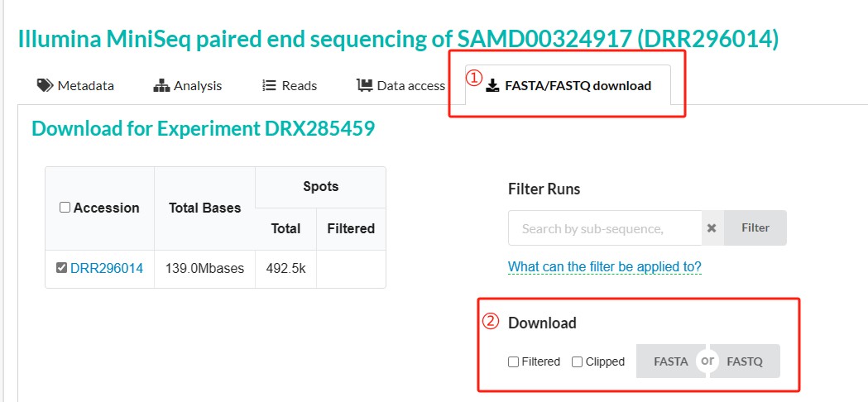Toggle the Accession select-all checkbox
The width and height of the screenshot is (868, 402).
coord(65,208)
